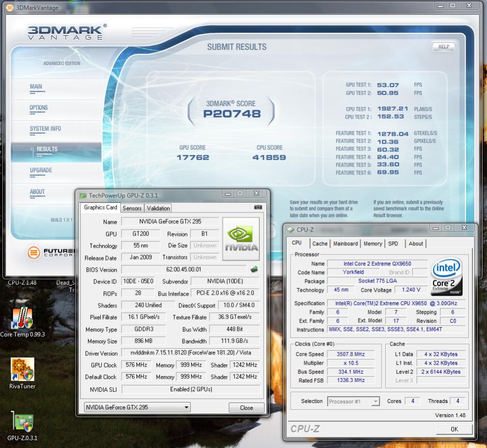Image resolution: width=487 pixels, height=448 pixels.
Task: Click the 3DMark Vantage logo
Action: pos(67,32)
